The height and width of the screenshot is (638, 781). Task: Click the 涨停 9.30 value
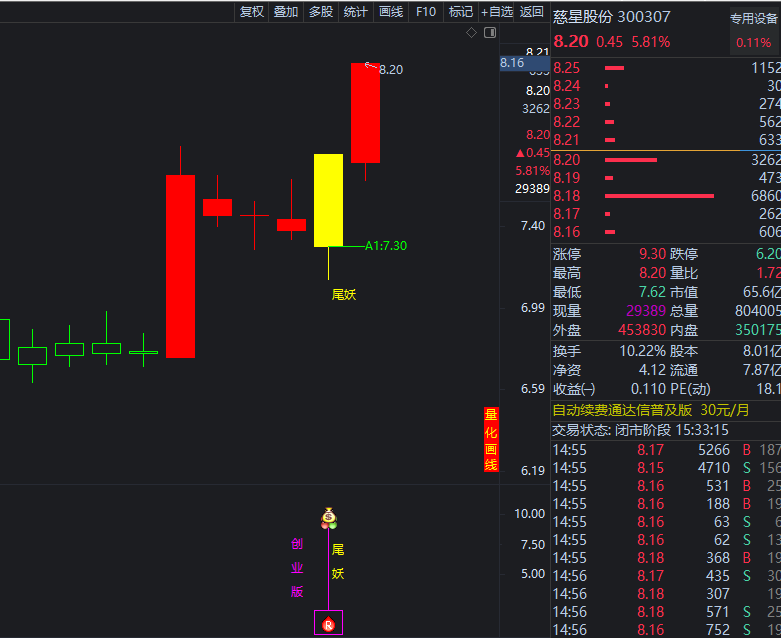(x=652, y=254)
